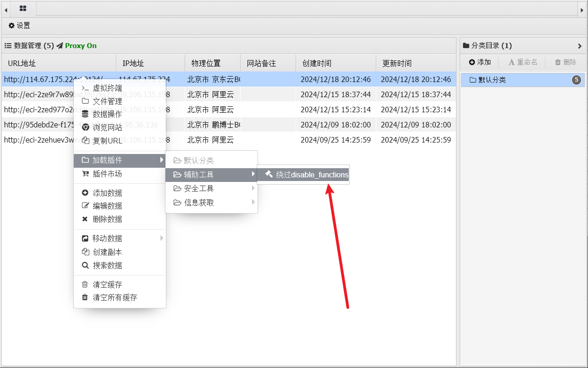This screenshot has height=368, width=588.
Task: Open 设置 menu
Action: 19,26
